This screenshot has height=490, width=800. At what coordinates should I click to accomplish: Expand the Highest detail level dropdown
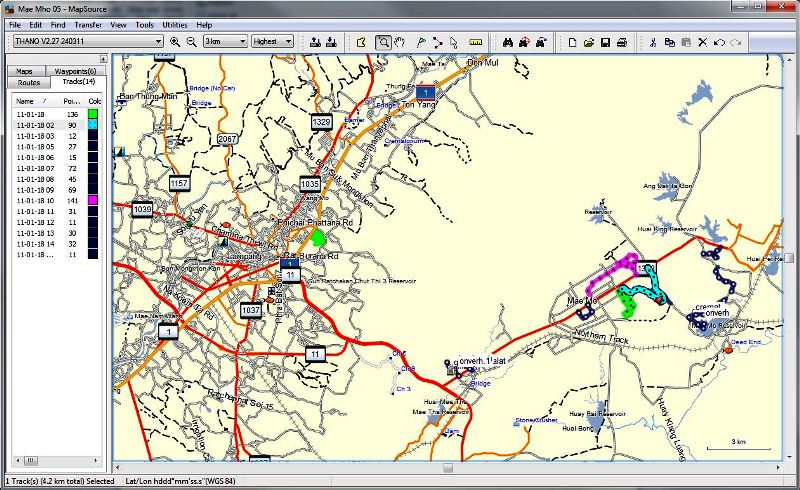(x=288, y=42)
